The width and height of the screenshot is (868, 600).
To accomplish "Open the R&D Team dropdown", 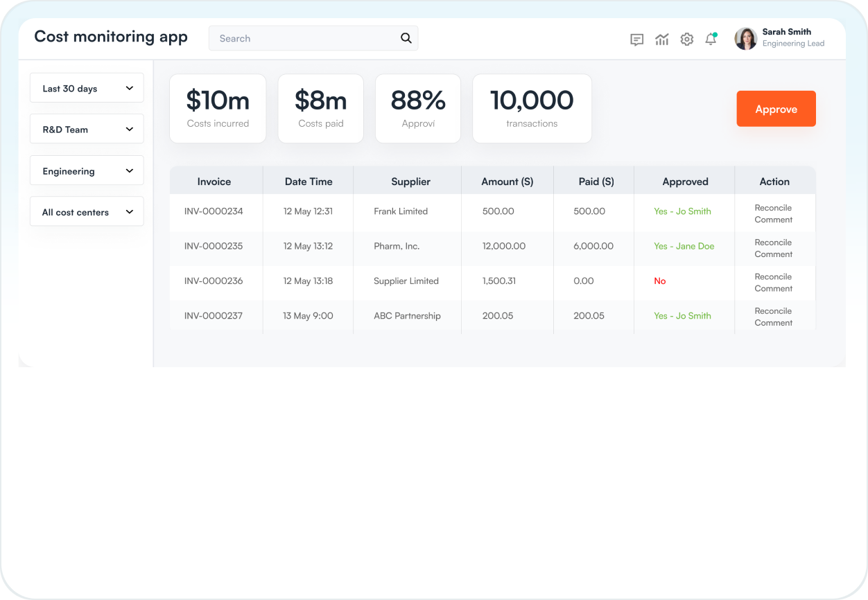I will point(87,129).
